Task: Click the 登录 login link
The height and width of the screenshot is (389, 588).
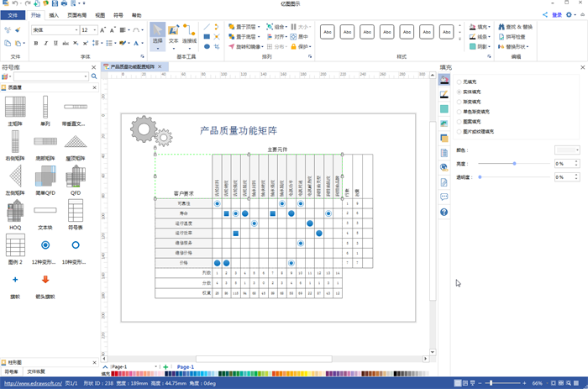Action: pyautogui.click(x=556, y=15)
